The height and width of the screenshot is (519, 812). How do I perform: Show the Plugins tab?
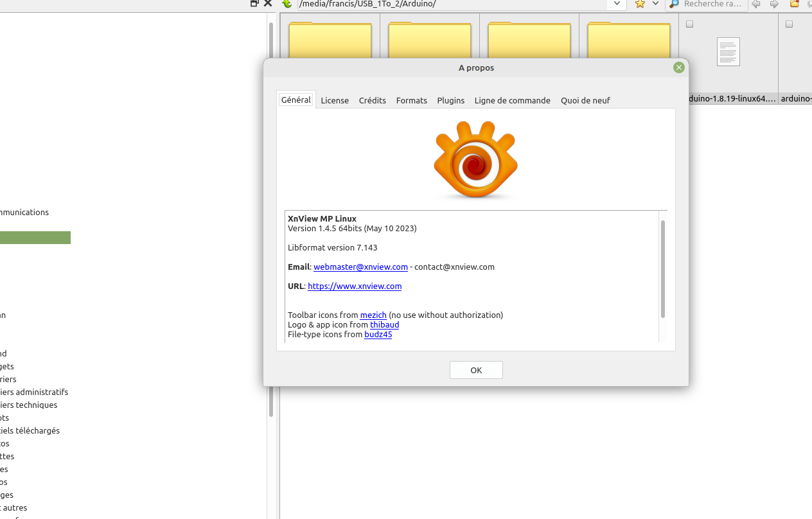coord(451,100)
